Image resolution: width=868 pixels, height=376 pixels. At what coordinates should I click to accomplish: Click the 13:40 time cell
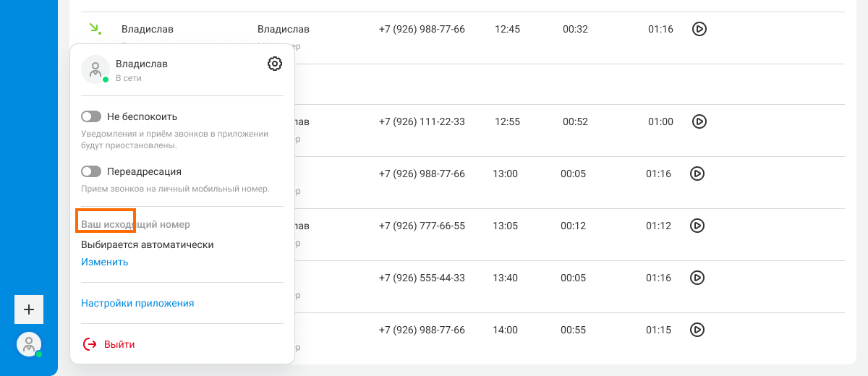point(505,278)
